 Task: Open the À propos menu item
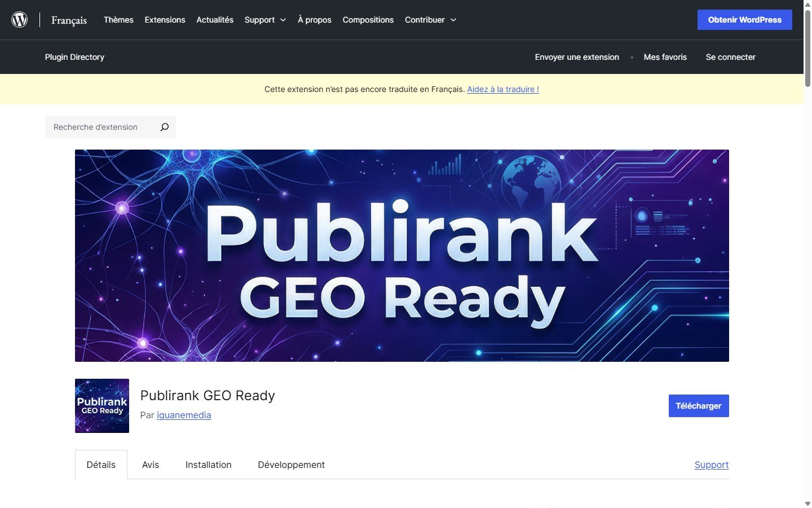315,20
